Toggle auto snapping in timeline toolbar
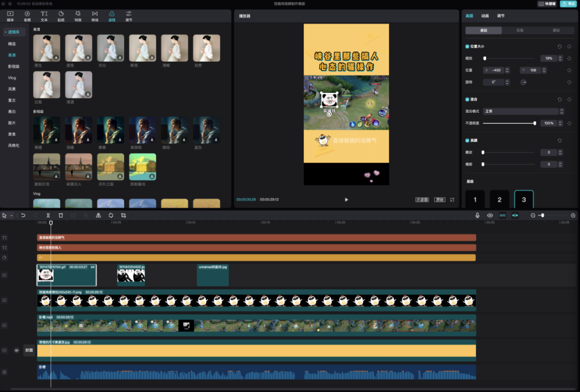Viewport: 580px width, 392px height. pos(503,215)
